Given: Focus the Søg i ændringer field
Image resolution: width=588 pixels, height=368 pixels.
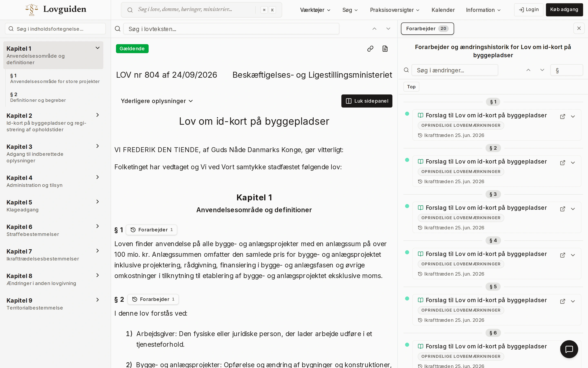Looking at the screenshot, I should (455, 70).
